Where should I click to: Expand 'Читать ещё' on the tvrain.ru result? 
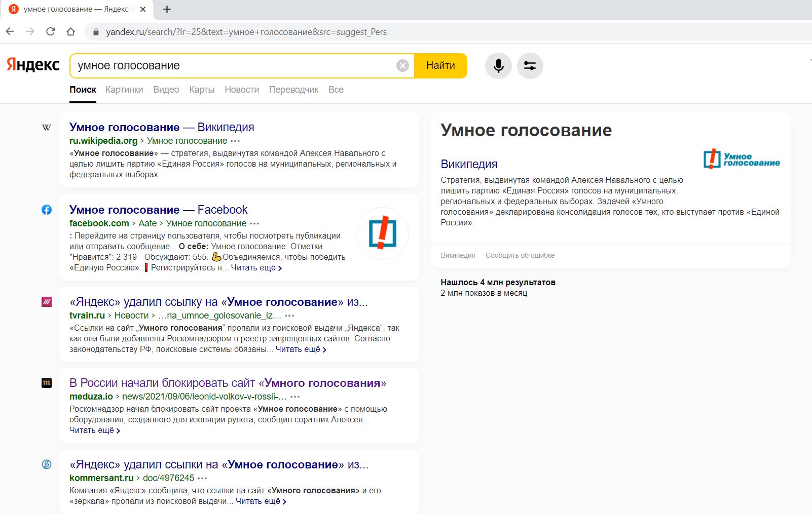pos(301,349)
